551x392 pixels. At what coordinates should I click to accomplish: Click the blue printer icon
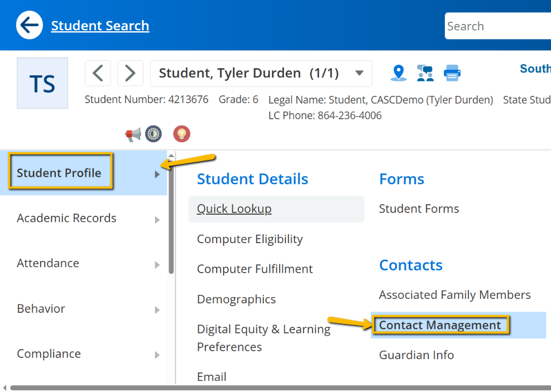[452, 73]
